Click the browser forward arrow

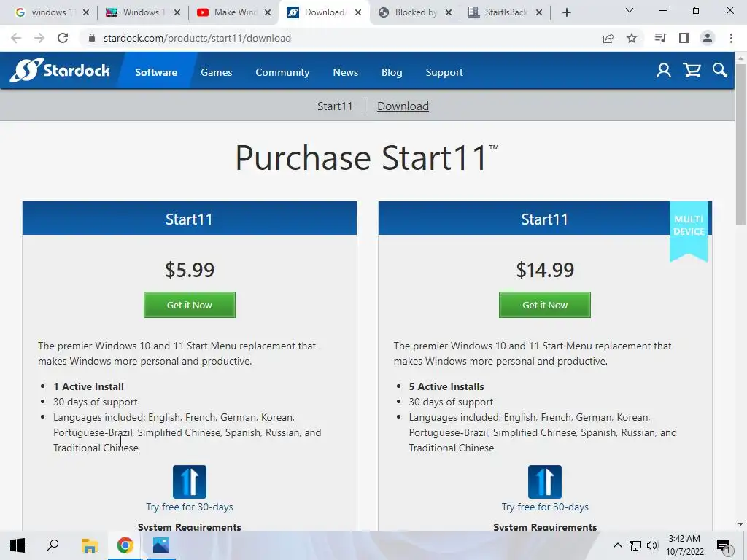[x=39, y=38]
